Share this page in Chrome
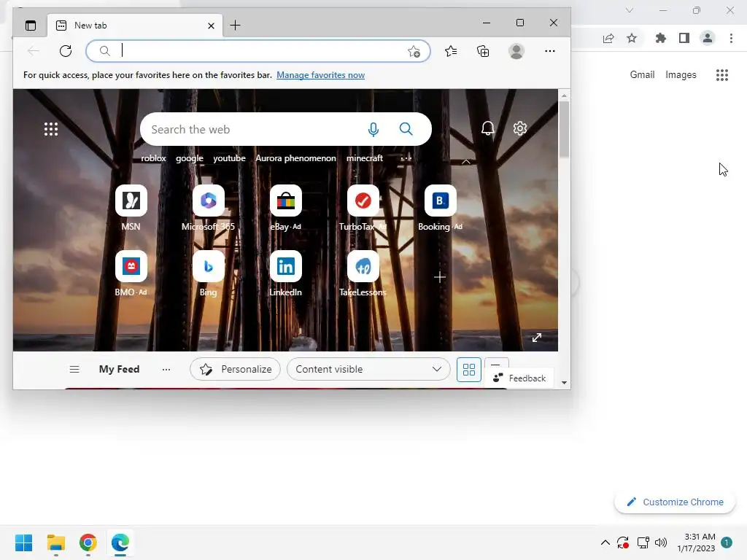The width and height of the screenshot is (747, 560). tap(608, 38)
